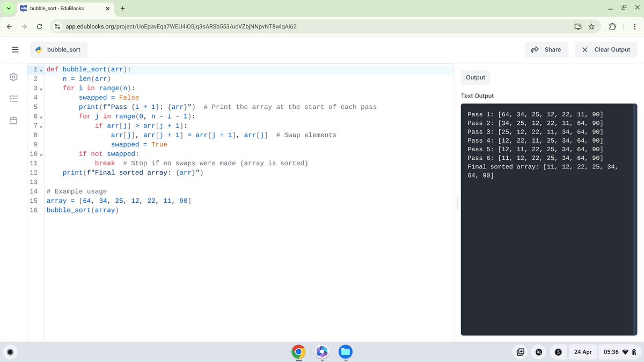Select the bubble_sort - EduBlocks tab

(x=64, y=9)
